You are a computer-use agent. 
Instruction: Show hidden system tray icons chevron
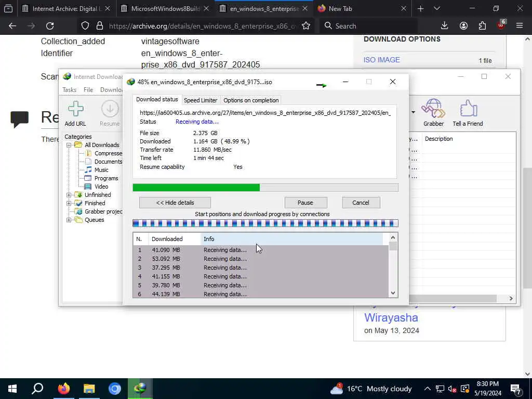(x=428, y=389)
